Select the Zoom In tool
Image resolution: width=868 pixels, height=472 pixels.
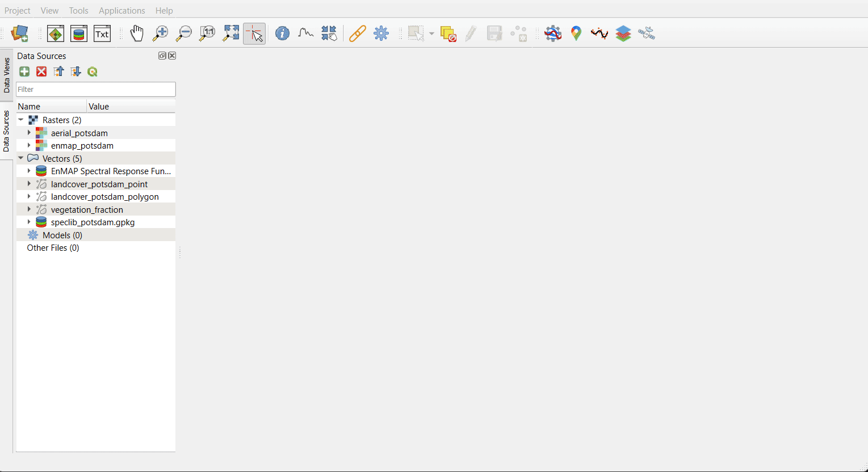161,34
